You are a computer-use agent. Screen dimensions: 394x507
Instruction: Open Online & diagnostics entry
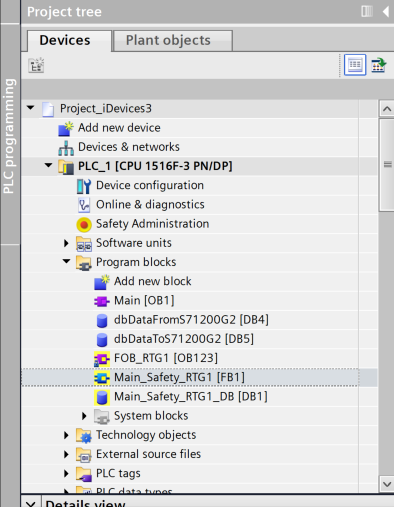tap(150, 205)
